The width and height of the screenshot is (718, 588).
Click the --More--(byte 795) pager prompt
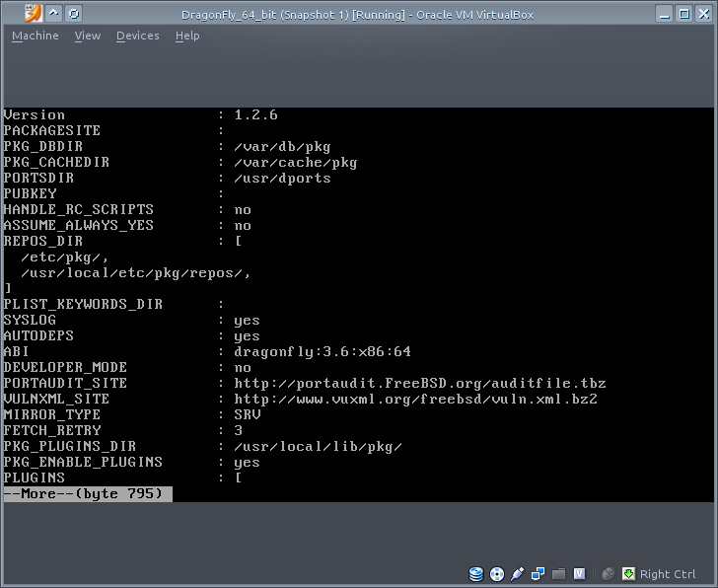click(x=87, y=493)
